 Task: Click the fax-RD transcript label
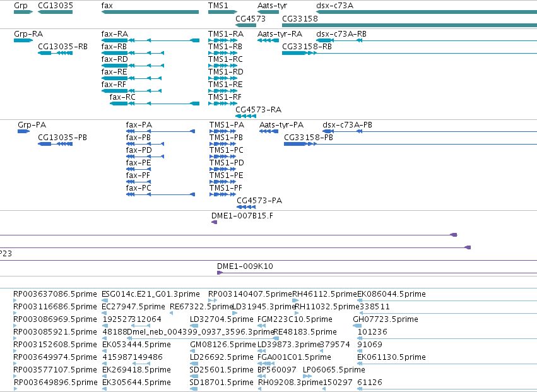[114, 59]
